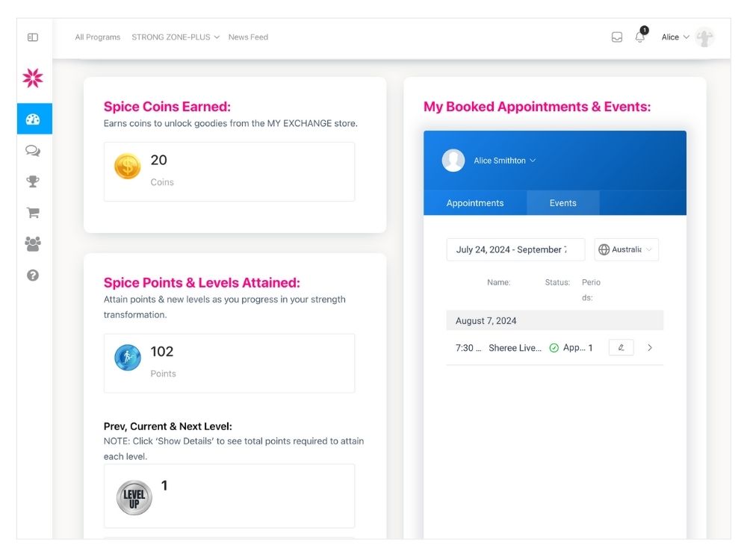This screenshot has width=747, height=560.
Task: Select the Australia timezone dropdown
Action: coord(626,249)
